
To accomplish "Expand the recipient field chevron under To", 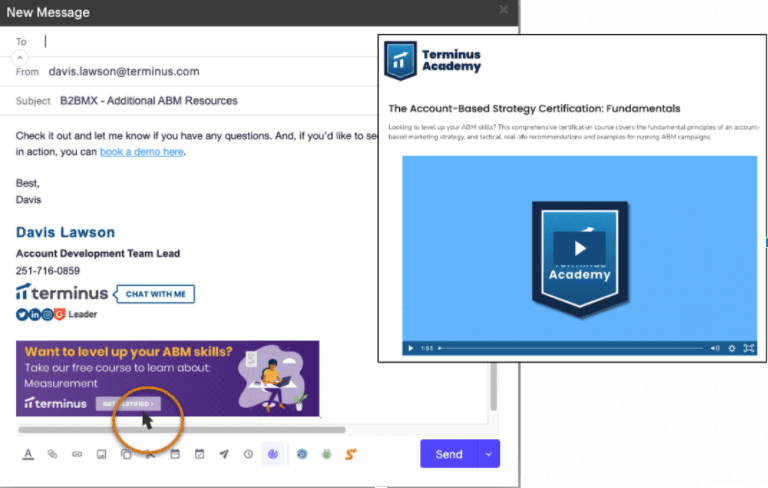I will point(21,57).
